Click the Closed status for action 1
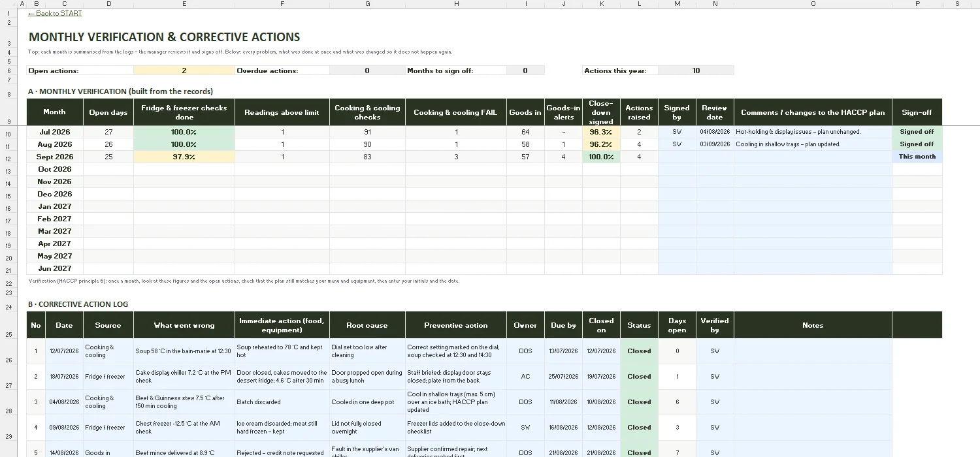Screen dimensions: 980x457 tap(639, 351)
